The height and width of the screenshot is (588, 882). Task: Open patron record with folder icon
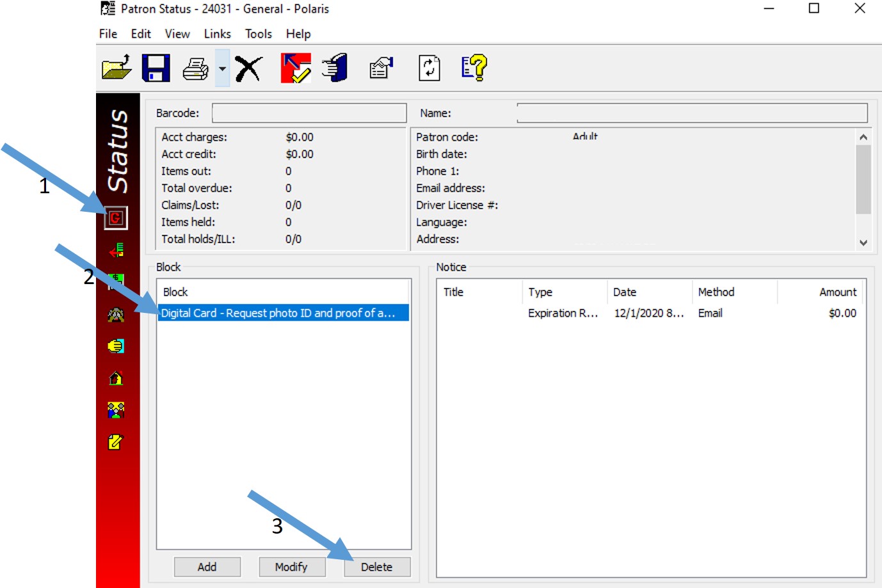click(116, 68)
